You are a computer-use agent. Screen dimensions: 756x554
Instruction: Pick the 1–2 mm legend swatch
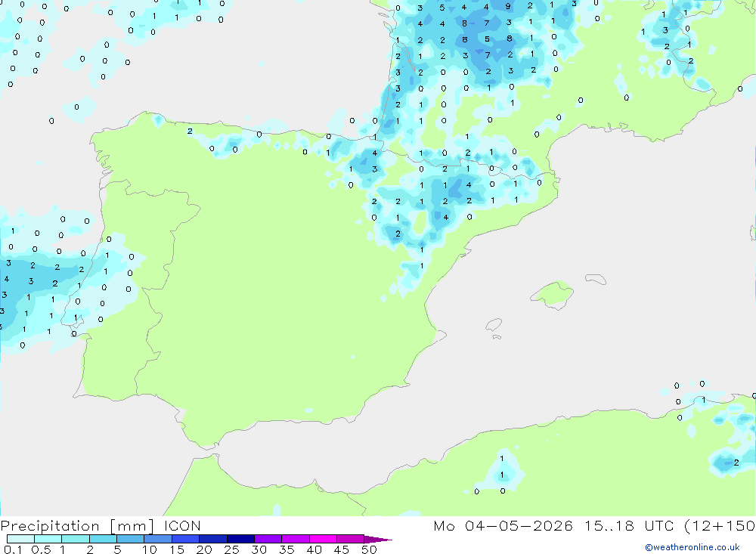(76, 539)
